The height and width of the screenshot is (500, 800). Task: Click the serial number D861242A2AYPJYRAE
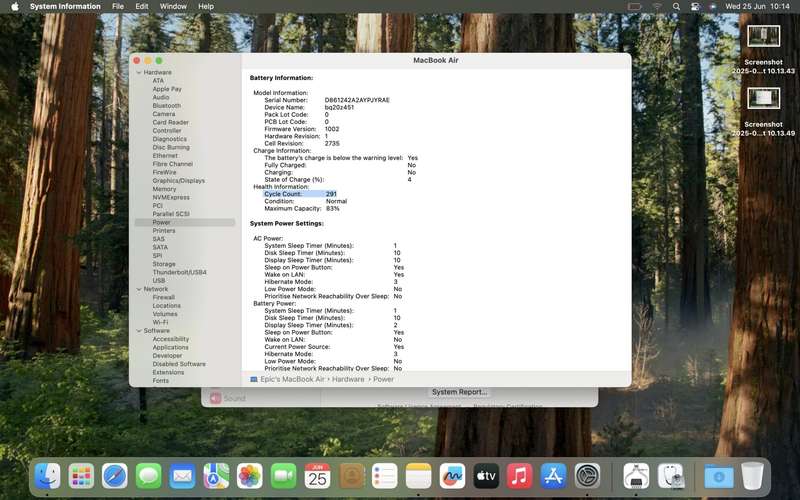357,100
